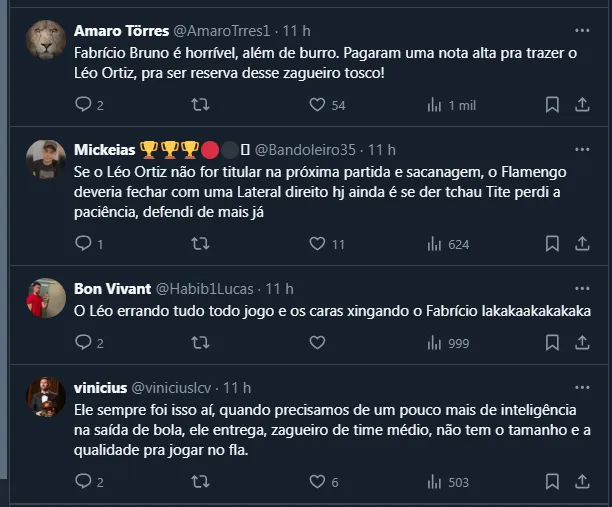The image size is (612, 507).
Task: Like Mickeias's tweet with 11 likes
Action: point(317,243)
